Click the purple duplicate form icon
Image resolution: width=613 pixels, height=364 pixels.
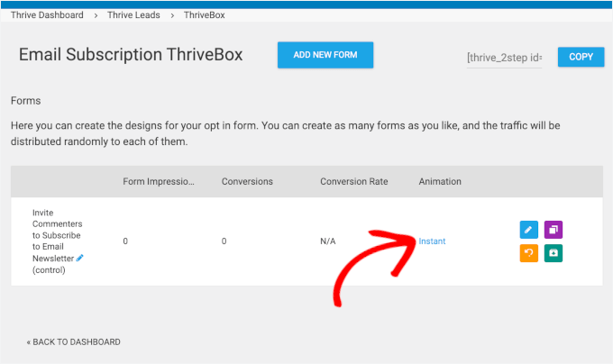[x=554, y=230]
